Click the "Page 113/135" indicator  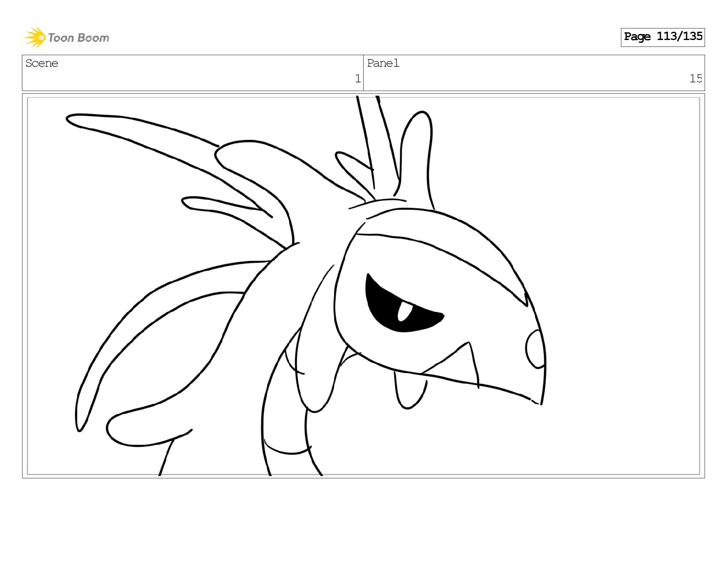click(663, 37)
